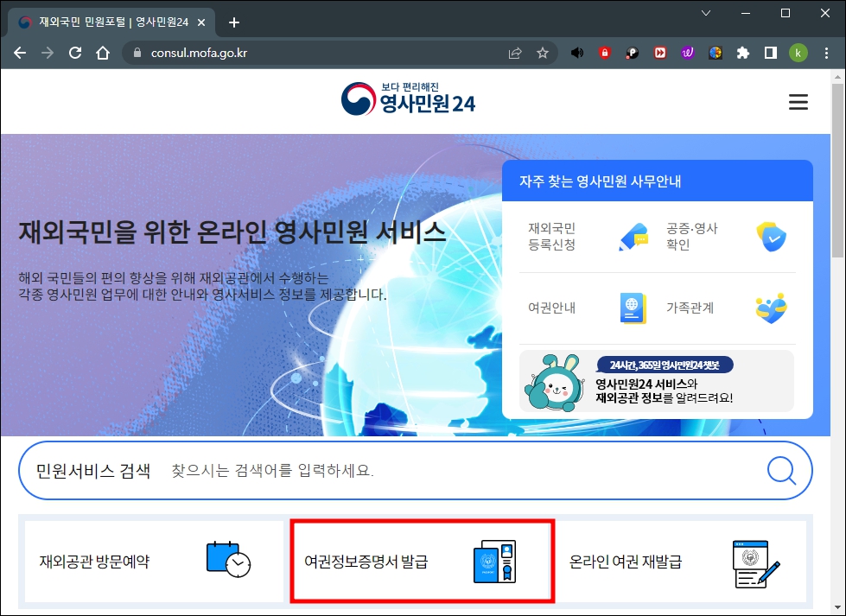This screenshot has width=846, height=616.
Task: Click the 가족관계 family icon
Action: point(772,310)
